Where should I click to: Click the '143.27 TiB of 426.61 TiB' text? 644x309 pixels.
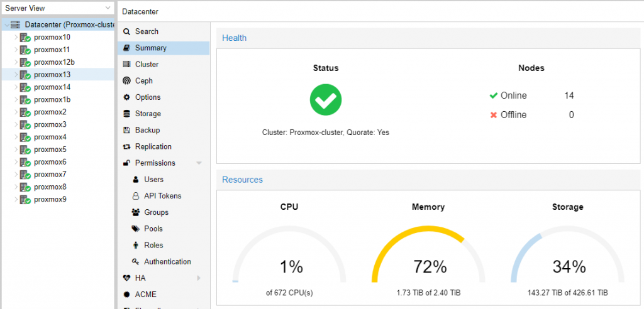[x=568, y=293]
